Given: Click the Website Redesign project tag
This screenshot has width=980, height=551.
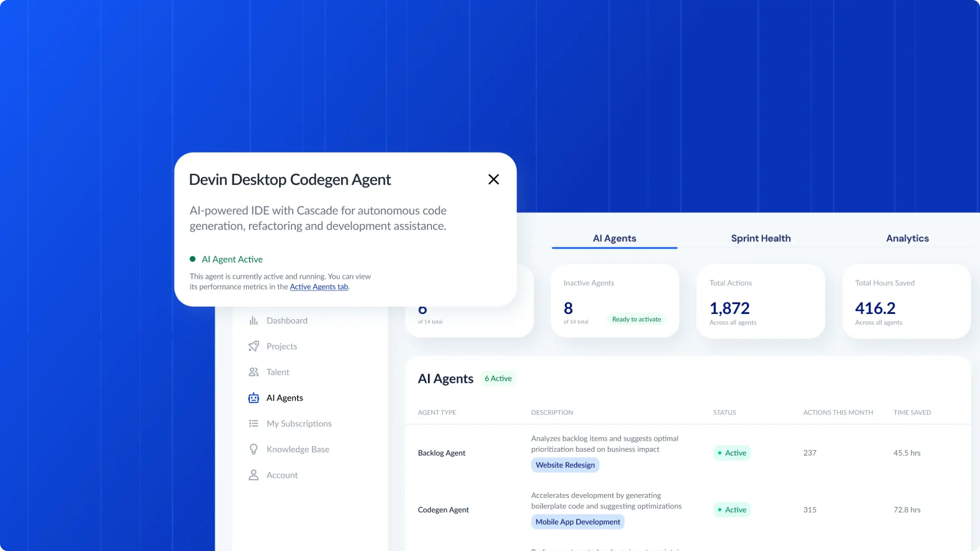Looking at the screenshot, I should (x=565, y=465).
